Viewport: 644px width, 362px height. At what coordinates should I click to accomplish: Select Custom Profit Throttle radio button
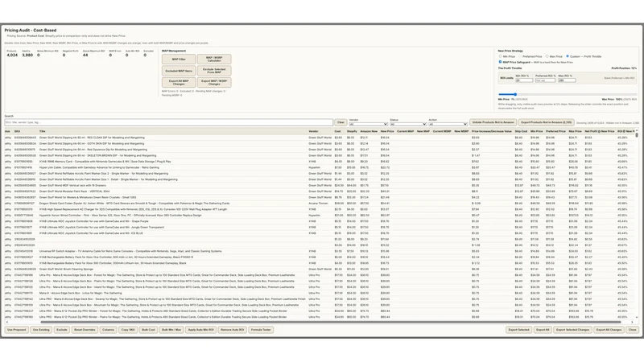pyautogui.click(x=568, y=56)
